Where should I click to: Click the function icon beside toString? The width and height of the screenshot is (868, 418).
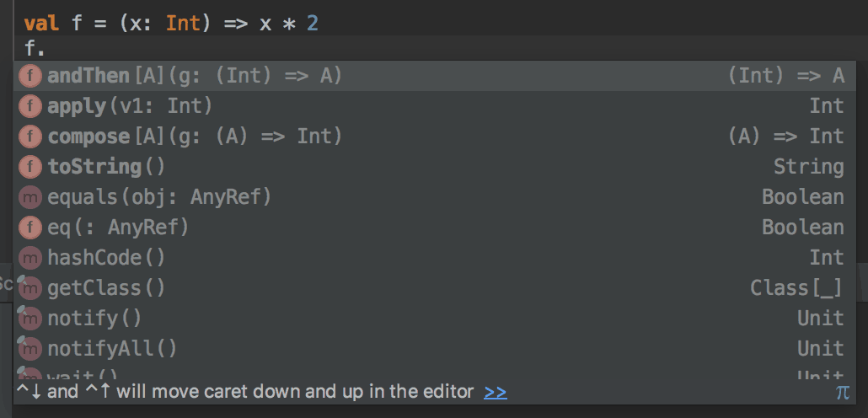point(30,167)
